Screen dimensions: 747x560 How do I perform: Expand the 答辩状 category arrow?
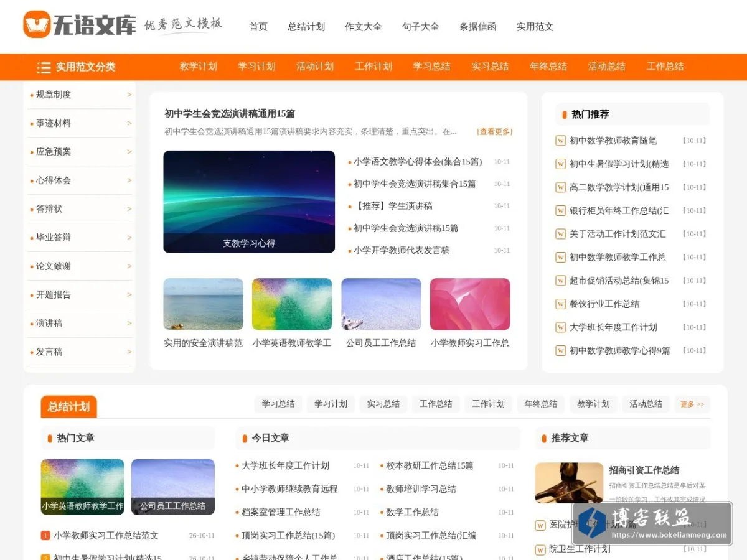(129, 209)
